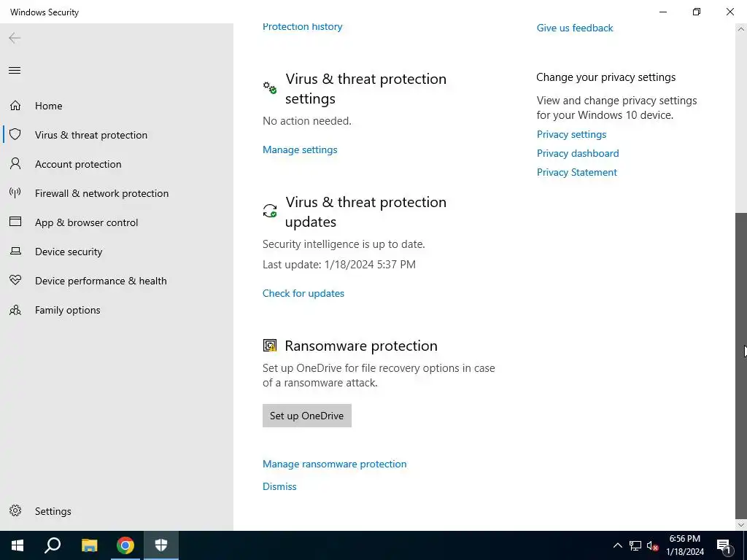Viewport: 747px width, 560px height.
Task: Open the Action Center notifications
Action: [x=724, y=545]
